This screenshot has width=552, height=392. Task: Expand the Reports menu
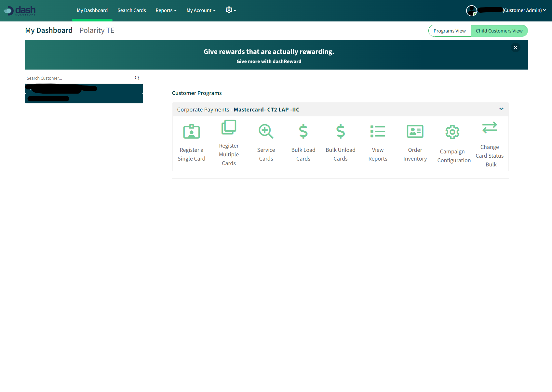[166, 10]
